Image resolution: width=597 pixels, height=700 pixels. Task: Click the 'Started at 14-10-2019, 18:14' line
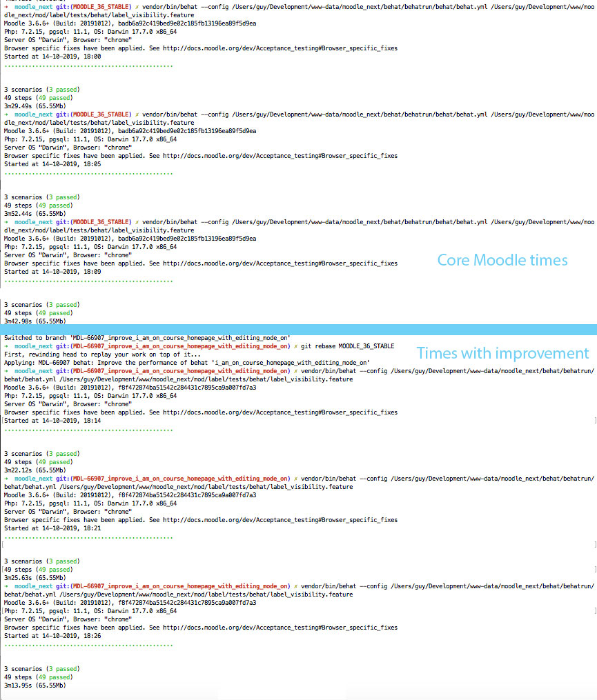[x=52, y=421]
